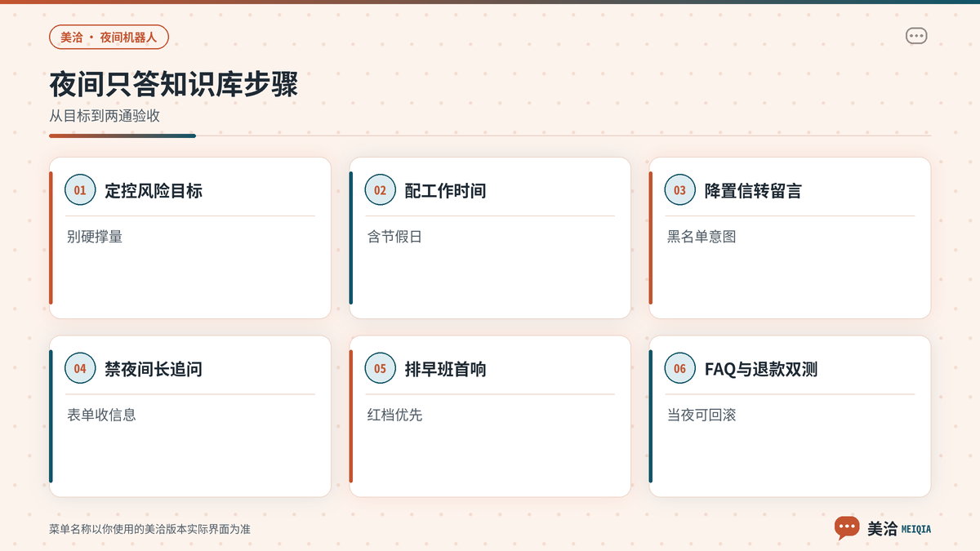
Task: Click step number badge 03
Action: click(x=679, y=190)
